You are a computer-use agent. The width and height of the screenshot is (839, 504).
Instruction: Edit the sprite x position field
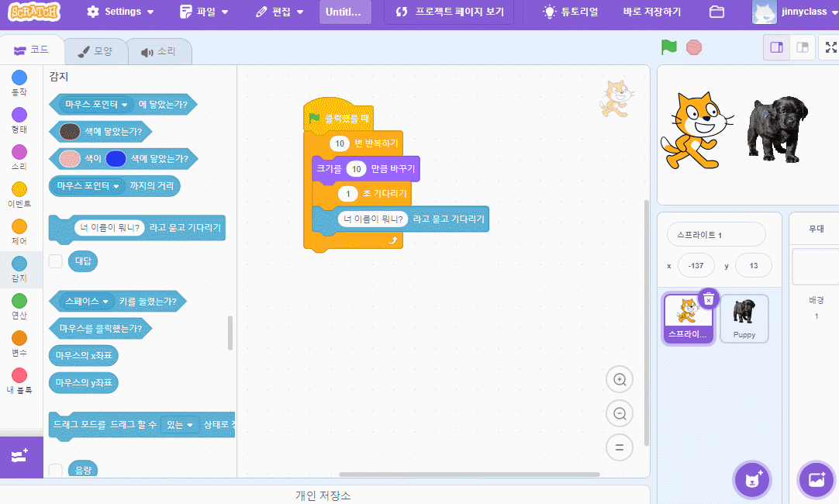point(696,265)
